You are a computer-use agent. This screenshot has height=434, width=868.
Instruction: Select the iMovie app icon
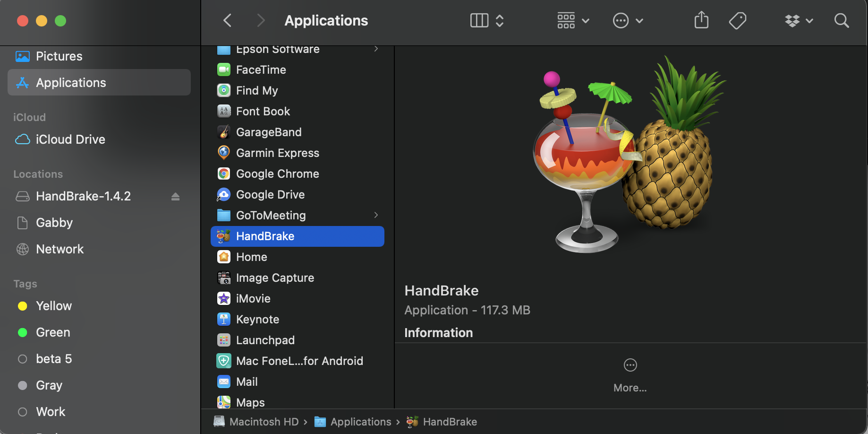(223, 298)
